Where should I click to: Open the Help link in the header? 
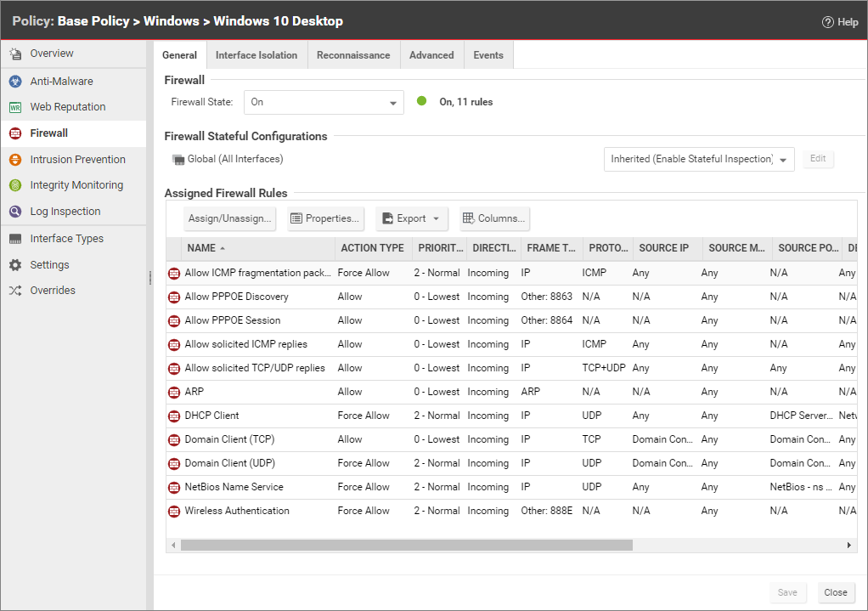coord(839,22)
